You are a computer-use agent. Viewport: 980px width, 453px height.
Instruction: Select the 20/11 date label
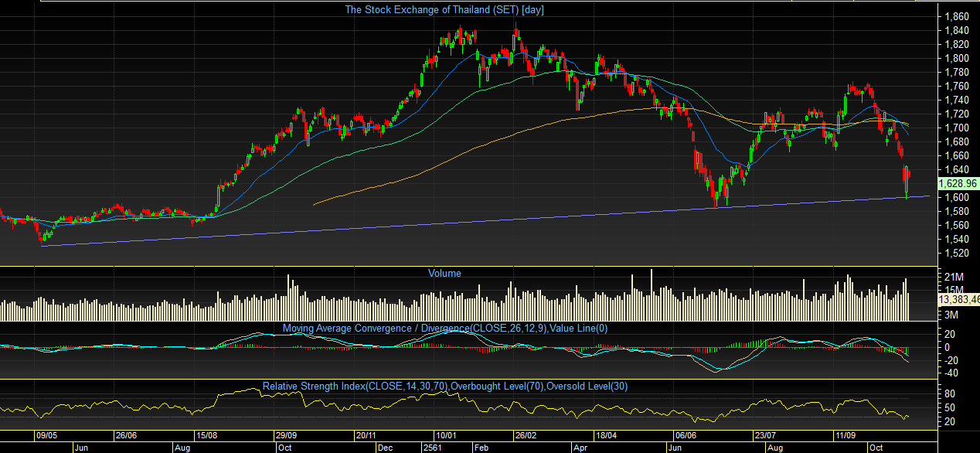click(x=366, y=435)
